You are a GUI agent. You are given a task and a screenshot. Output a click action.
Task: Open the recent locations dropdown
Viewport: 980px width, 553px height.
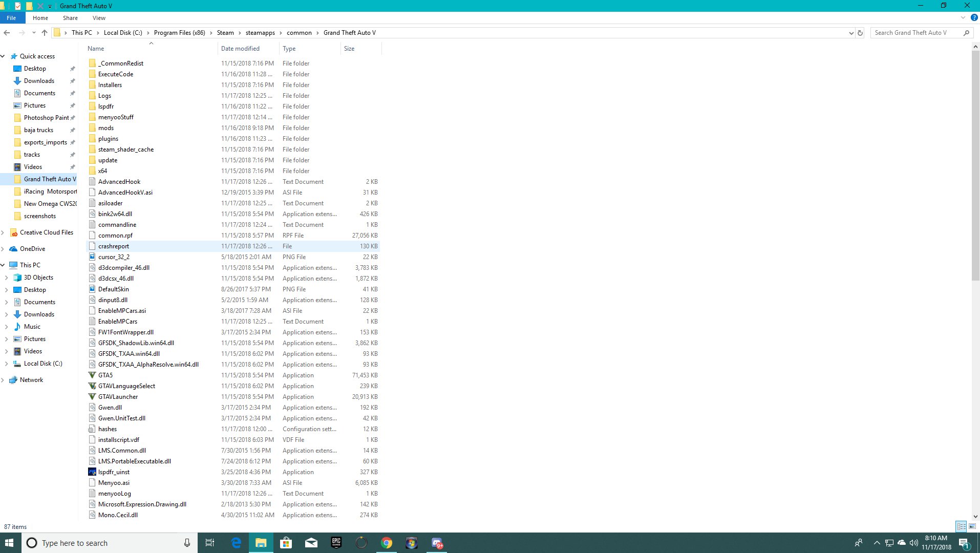tap(34, 33)
